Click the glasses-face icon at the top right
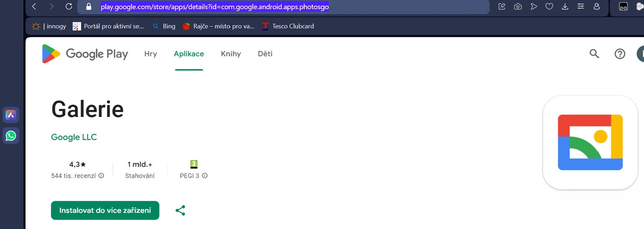Image resolution: width=644 pixels, height=229 pixels. pos(623,7)
